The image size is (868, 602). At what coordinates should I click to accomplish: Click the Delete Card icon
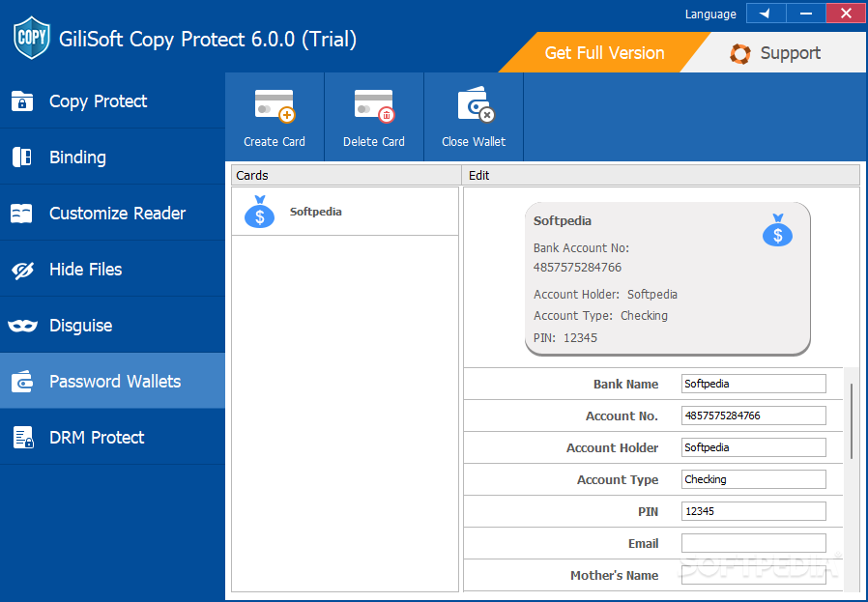click(x=374, y=105)
